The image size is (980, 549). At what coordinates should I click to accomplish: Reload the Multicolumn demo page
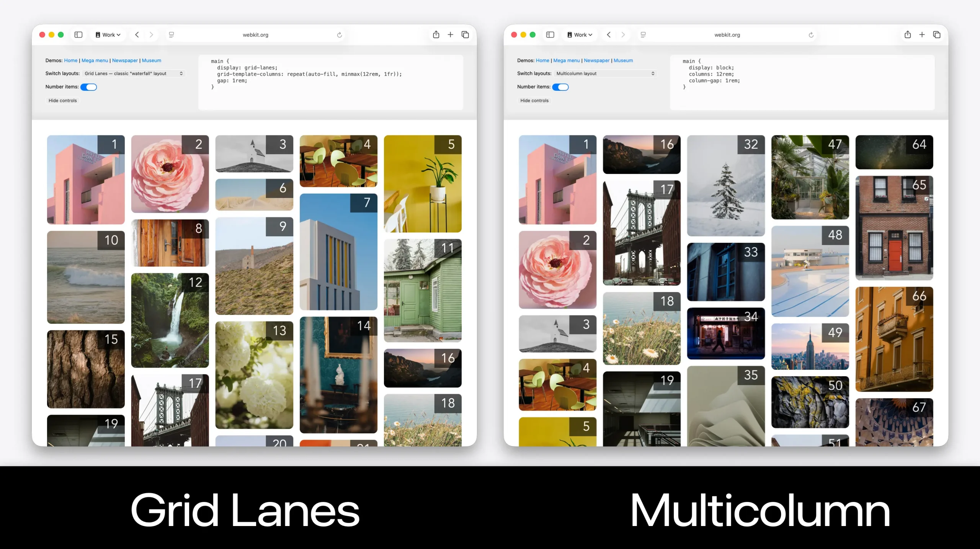(x=811, y=34)
